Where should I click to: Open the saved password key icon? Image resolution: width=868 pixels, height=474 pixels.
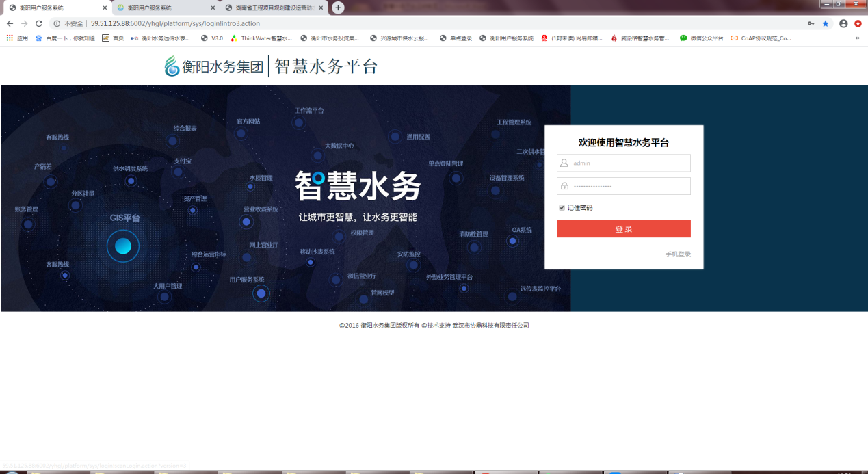[x=811, y=23]
